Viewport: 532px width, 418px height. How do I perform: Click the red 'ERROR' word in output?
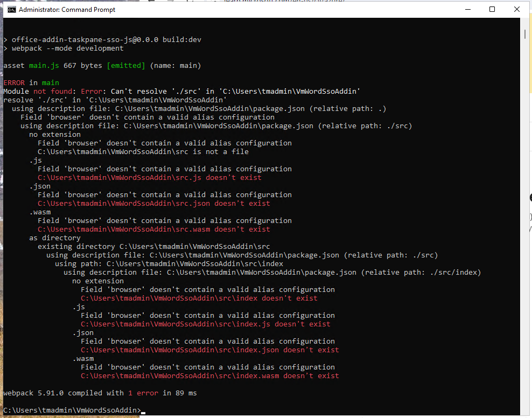[14, 83]
